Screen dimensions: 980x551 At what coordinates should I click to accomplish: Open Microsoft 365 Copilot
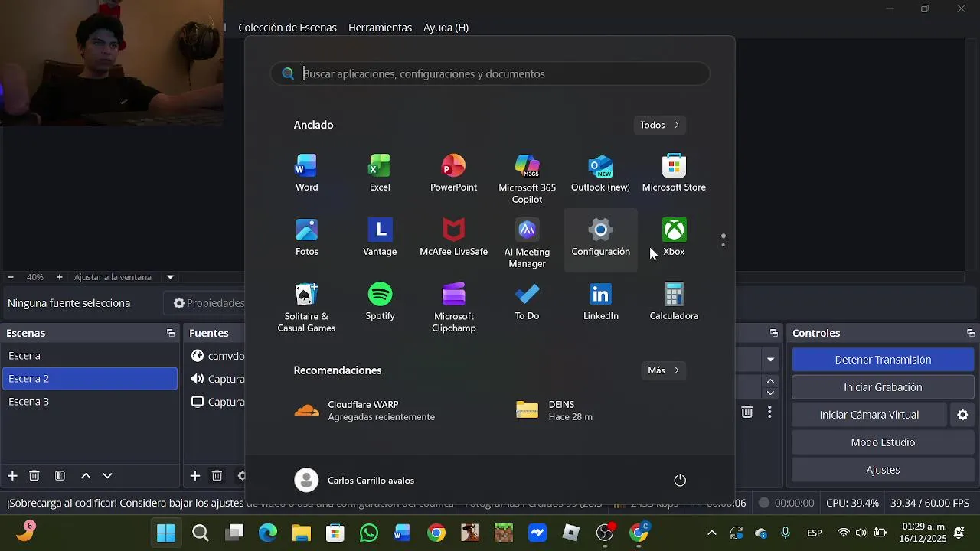[x=527, y=179]
